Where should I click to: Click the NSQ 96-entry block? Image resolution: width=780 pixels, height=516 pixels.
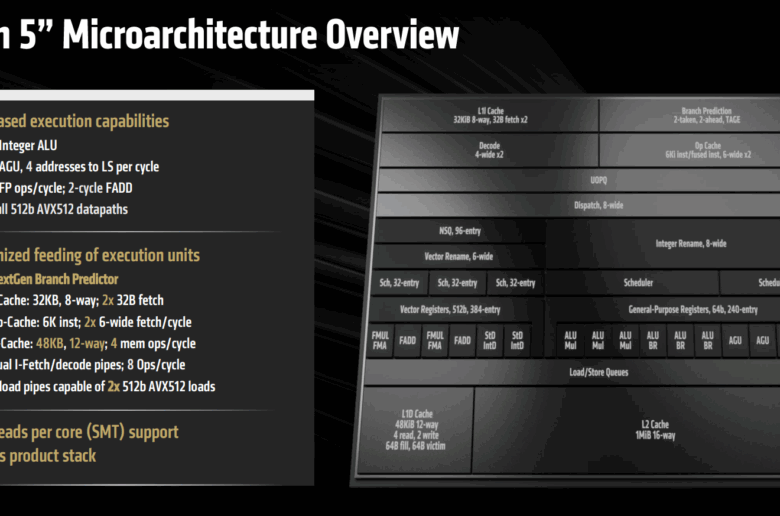(459, 231)
